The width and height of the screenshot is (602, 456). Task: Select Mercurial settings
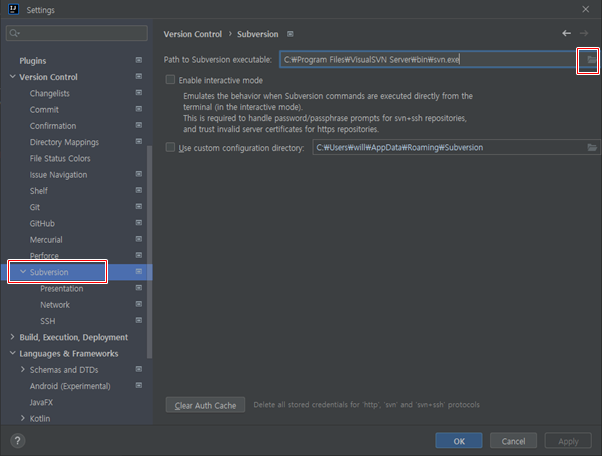click(46, 240)
